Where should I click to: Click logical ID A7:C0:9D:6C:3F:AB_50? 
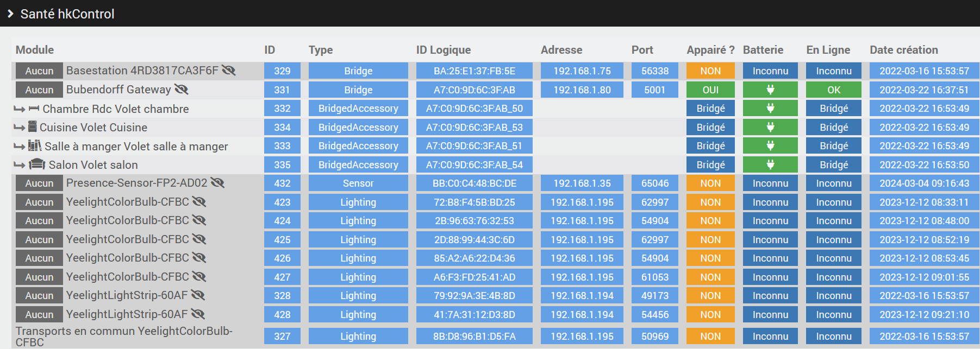(x=475, y=108)
